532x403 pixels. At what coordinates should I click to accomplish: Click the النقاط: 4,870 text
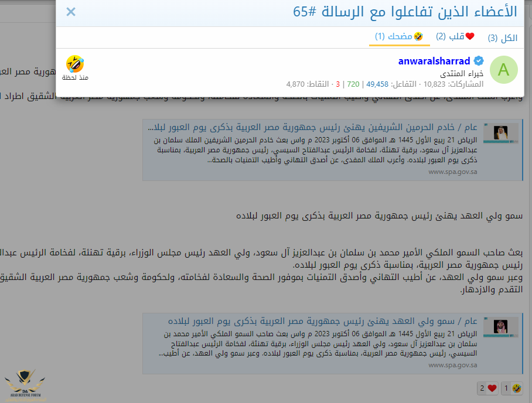point(308,84)
